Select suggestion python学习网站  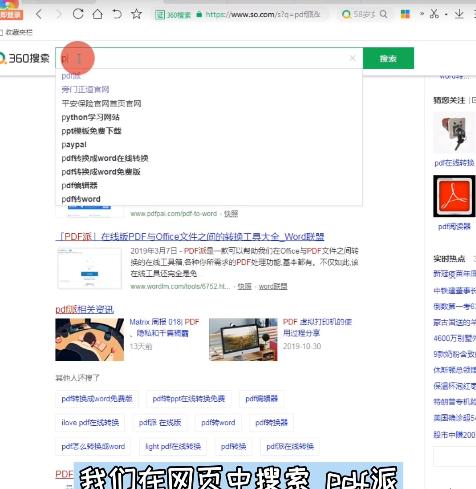pos(90,117)
